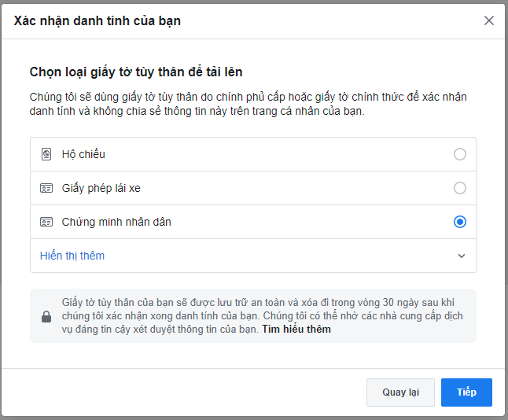Click the Quay lại button to go back

pyautogui.click(x=400, y=392)
